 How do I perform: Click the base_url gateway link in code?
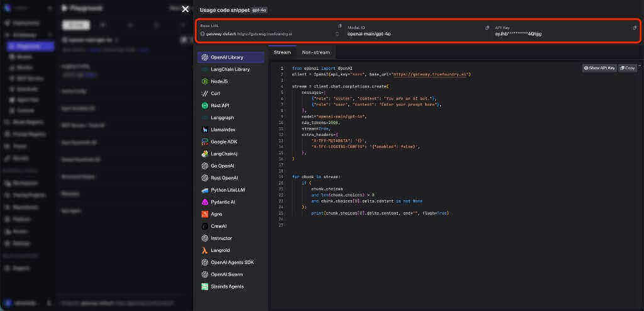pyautogui.click(x=430, y=74)
